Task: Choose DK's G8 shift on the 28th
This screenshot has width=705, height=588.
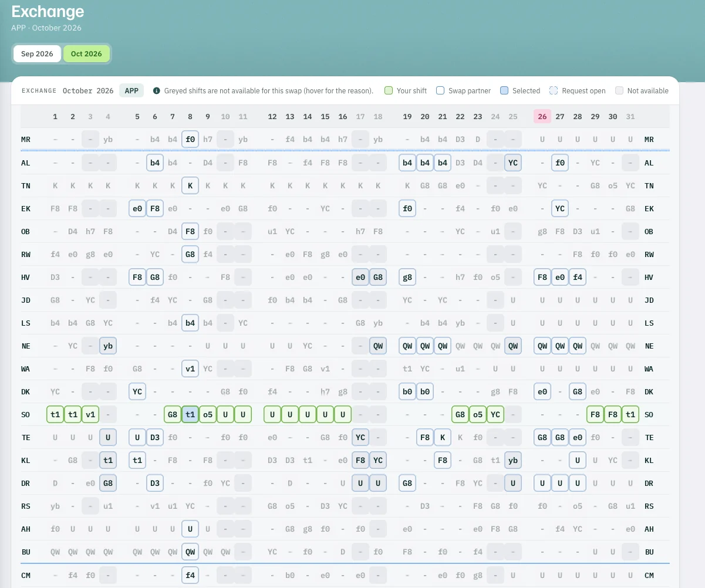Action: click(578, 391)
